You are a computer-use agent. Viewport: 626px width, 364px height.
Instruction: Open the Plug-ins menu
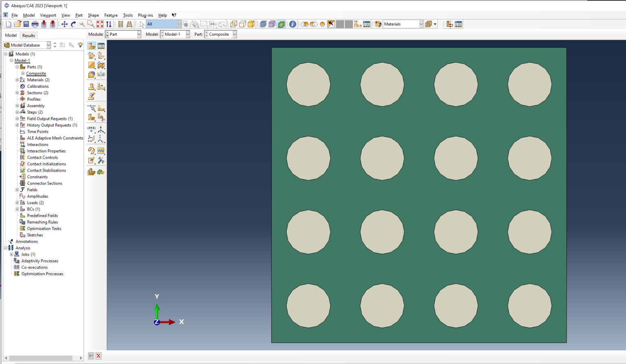point(145,15)
